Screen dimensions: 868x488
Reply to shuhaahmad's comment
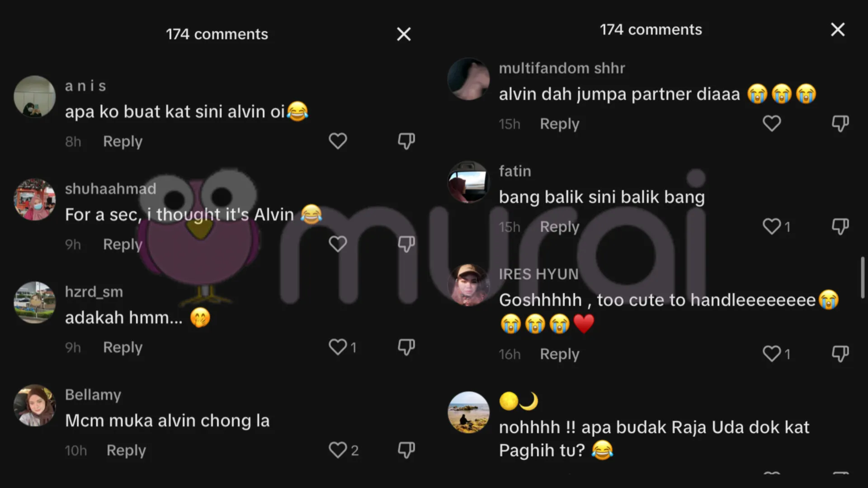[x=123, y=244]
